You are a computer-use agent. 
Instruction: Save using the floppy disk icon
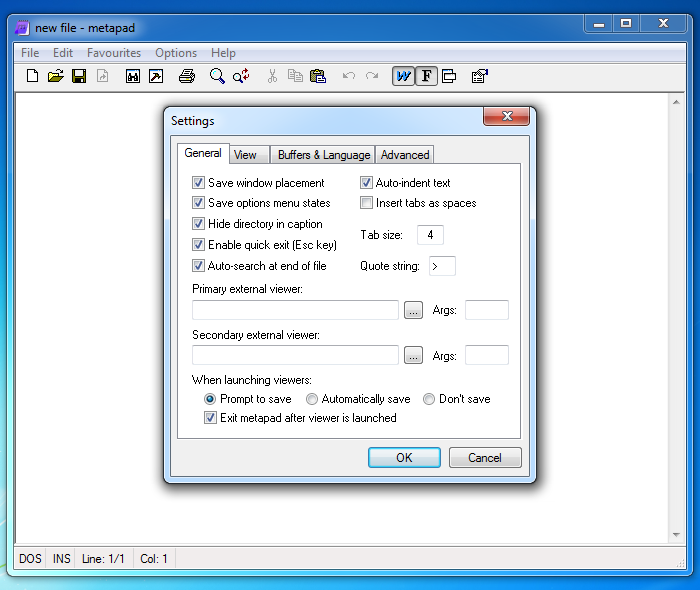pos(79,76)
